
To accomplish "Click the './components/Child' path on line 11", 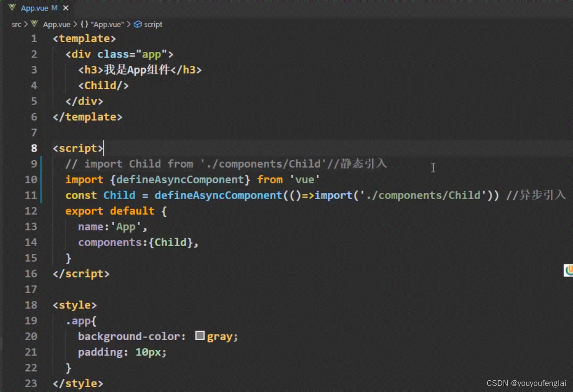I will 423,195.
